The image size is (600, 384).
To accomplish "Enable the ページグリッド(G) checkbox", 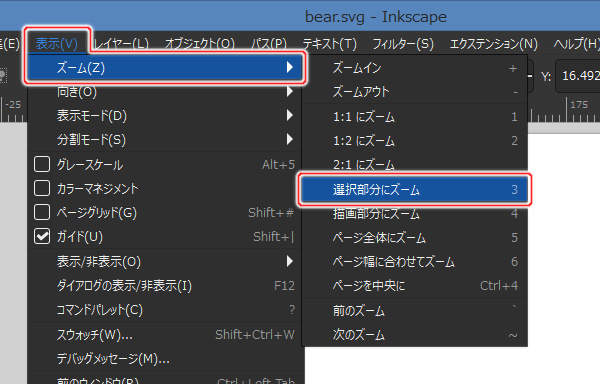I will [x=42, y=212].
